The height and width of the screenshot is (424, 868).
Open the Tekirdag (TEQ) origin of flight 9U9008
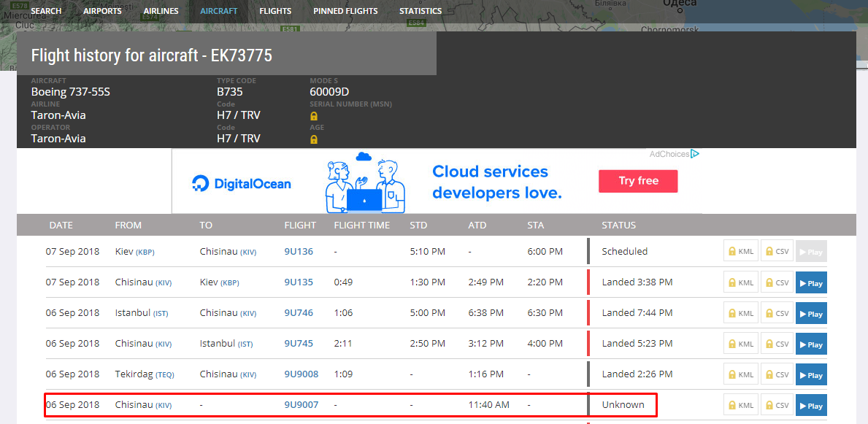tap(145, 374)
